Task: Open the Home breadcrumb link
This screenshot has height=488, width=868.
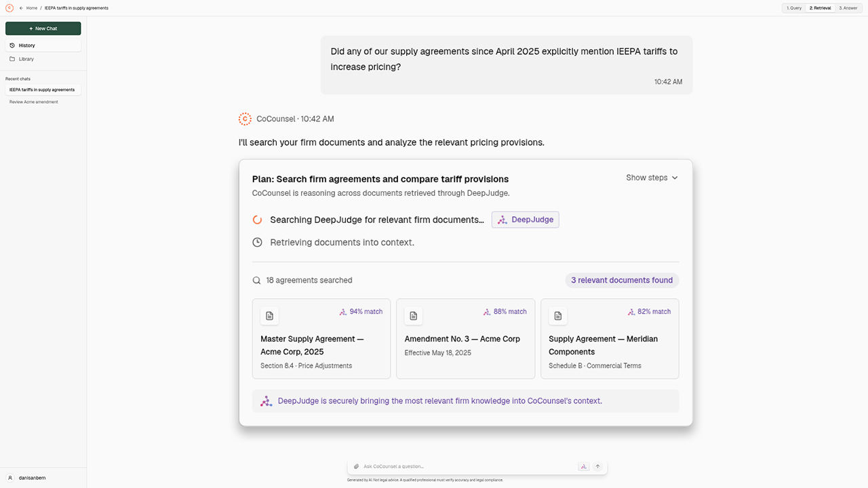Action: (x=32, y=8)
